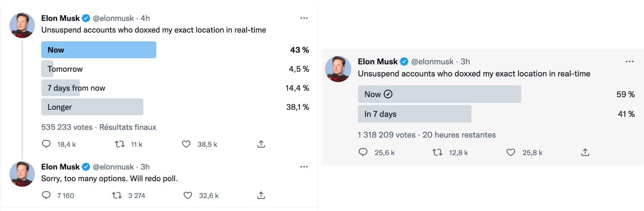Select the "Now" 59 % poll option
Screen dimensions: 644x211
pyautogui.click(x=439, y=94)
